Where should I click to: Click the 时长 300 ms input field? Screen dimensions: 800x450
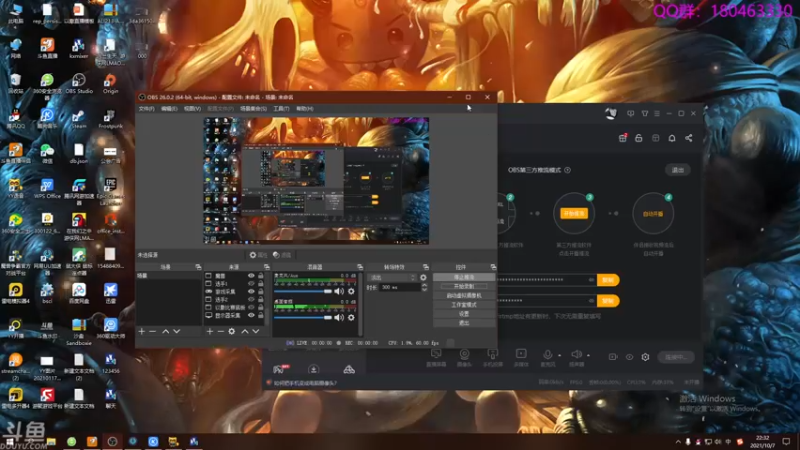click(x=400, y=288)
